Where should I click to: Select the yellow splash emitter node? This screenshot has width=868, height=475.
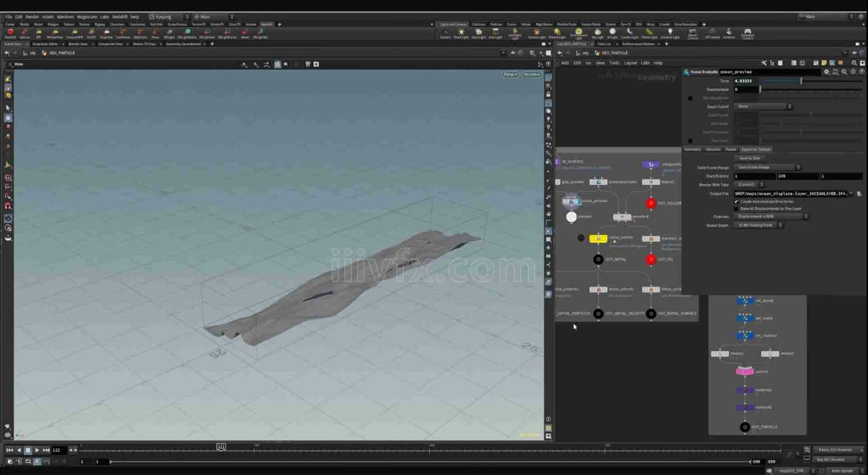click(598, 238)
